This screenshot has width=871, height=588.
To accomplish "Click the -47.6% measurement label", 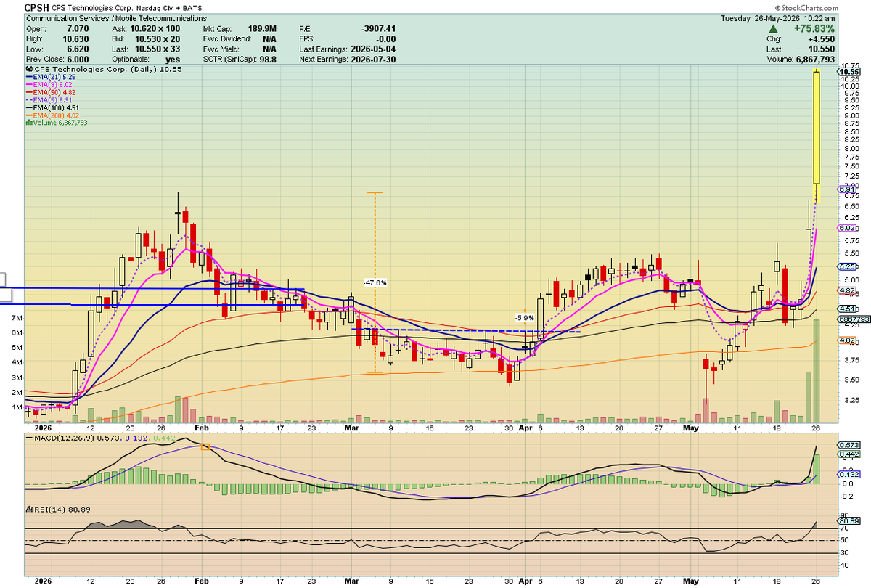I will [375, 282].
